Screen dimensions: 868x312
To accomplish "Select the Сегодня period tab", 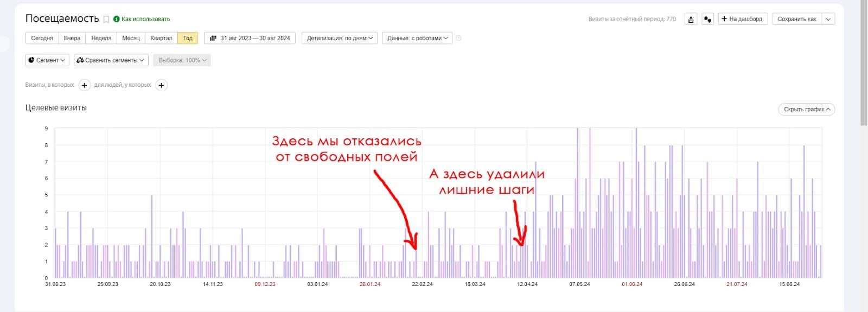I will (42, 38).
